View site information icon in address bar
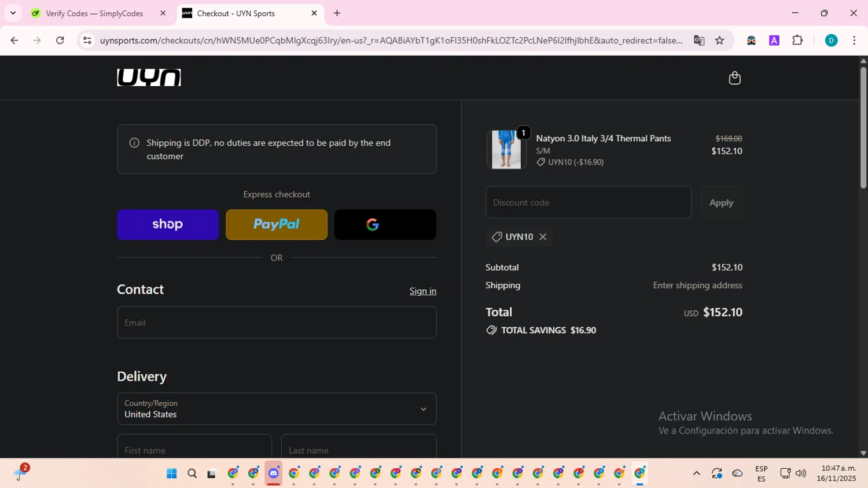 pos(87,41)
